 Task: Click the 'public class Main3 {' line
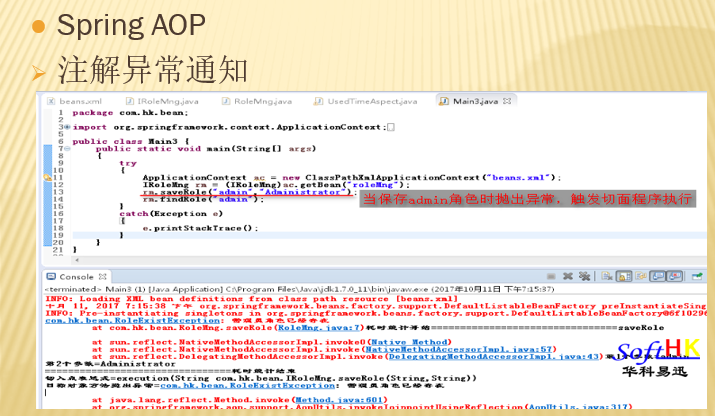pyautogui.click(x=130, y=141)
